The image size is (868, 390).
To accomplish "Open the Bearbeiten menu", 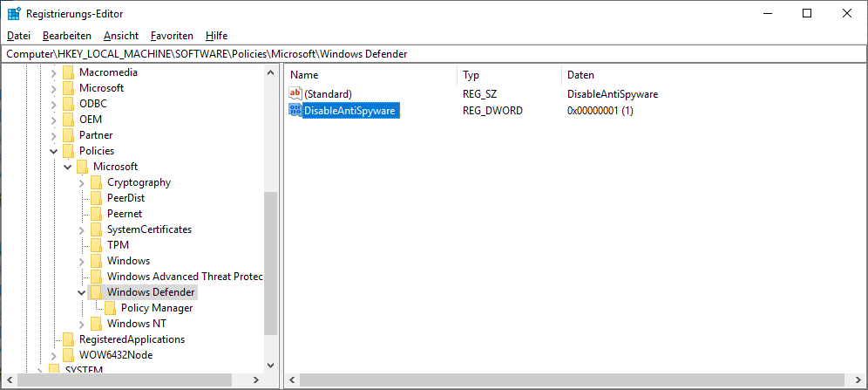I will tap(67, 36).
